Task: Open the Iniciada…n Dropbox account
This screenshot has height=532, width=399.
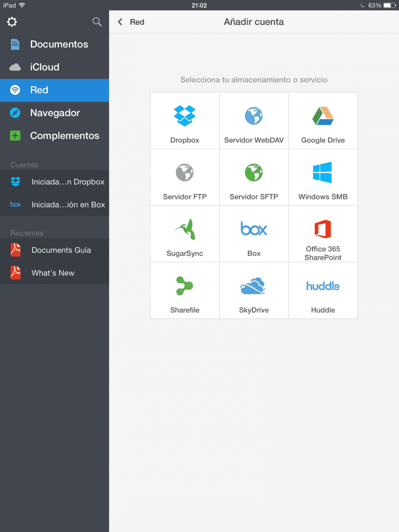Action: click(54, 182)
